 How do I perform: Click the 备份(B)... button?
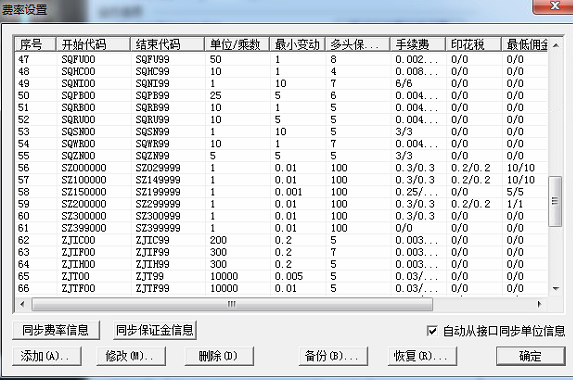[333, 356]
